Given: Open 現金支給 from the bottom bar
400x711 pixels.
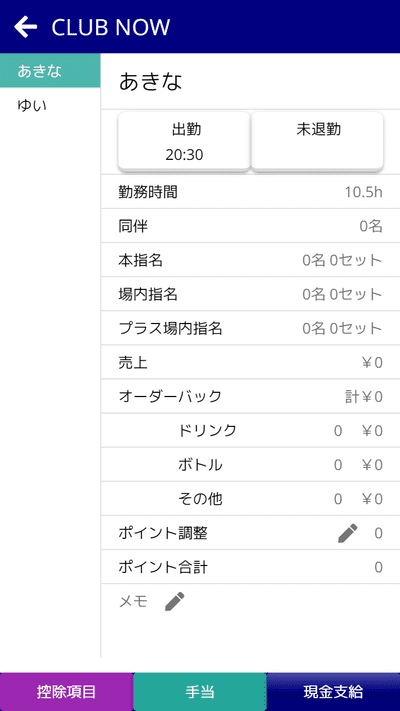Looking at the screenshot, I should [333, 692].
